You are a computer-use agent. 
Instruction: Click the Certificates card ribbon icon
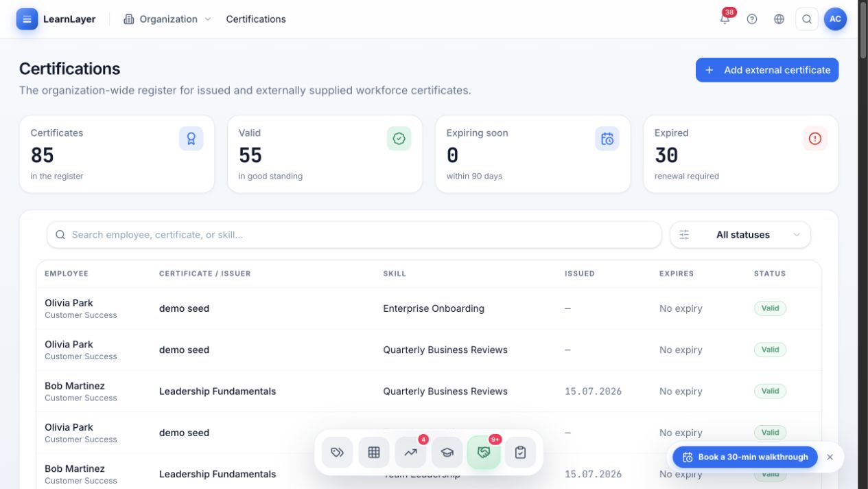(x=191, y=139)
